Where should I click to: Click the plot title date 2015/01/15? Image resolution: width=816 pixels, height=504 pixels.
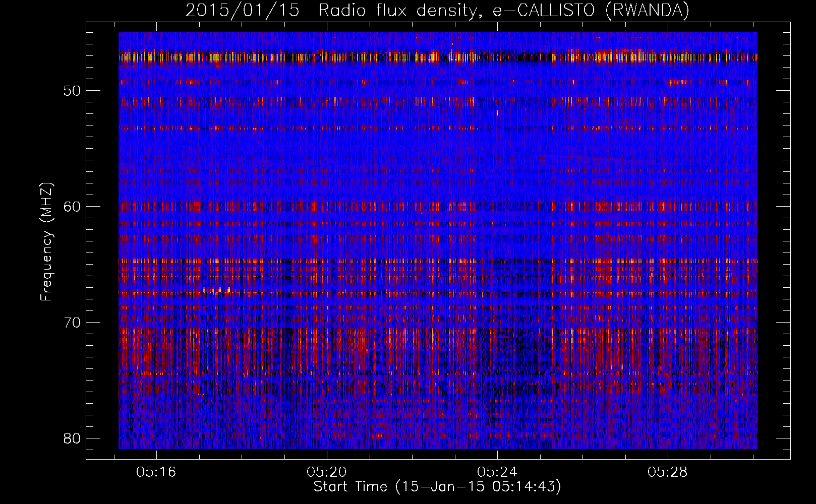[x=242, y=11]
